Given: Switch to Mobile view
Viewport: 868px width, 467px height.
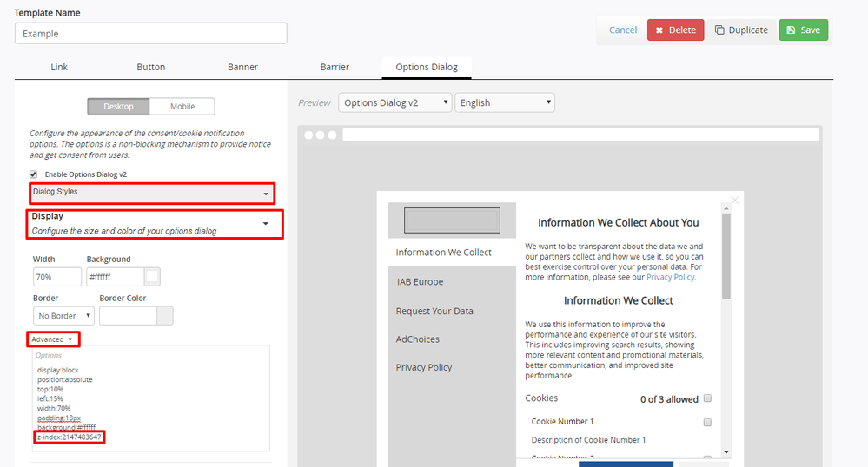Looking at the screenshot, I should [x=182, y=106].
